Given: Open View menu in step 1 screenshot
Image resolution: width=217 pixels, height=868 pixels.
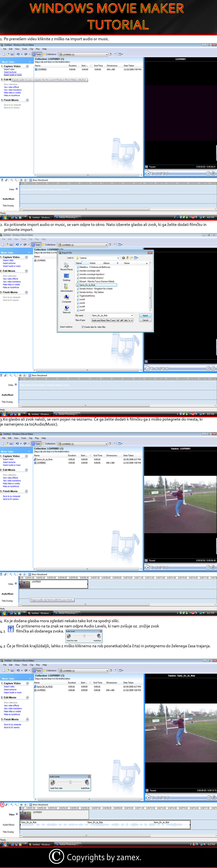Looking at the screenshot, I should tap(17, 49).
